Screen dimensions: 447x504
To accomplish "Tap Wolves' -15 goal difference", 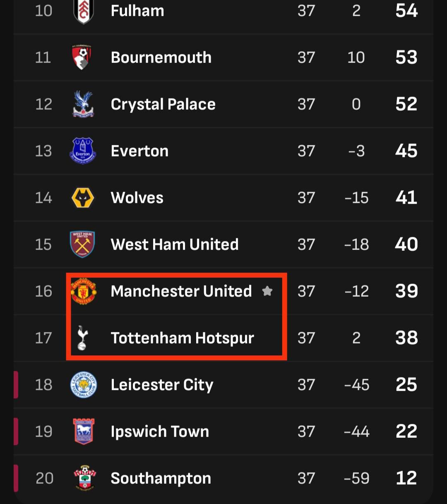I will pyautogui.click(x=356, y=198).
